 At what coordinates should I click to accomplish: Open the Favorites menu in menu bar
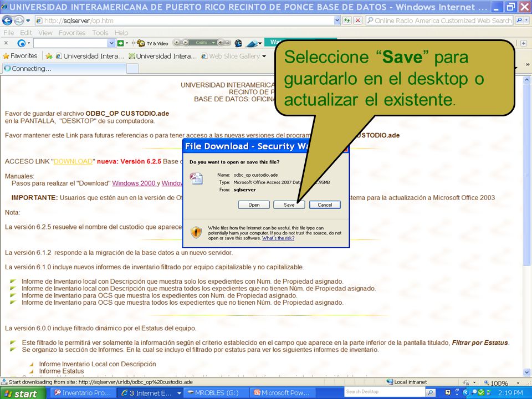pyautogui.click(x=72, y=33)
